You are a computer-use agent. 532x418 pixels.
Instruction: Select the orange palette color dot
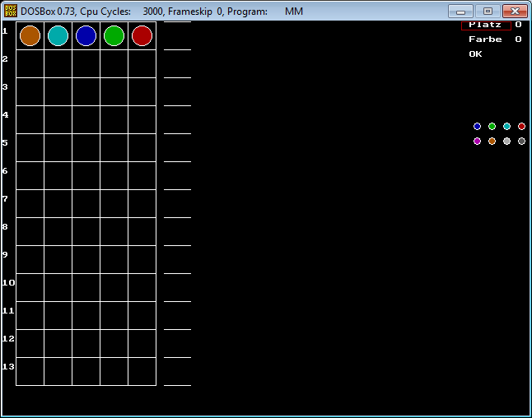[492, 142]
